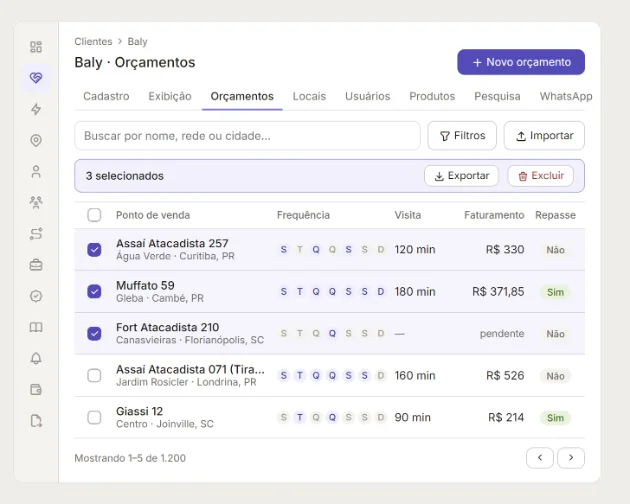Viewport: 630px width, 504px height.
Task: Open the briefcase sidebar icon
Action: coord(36,265)
